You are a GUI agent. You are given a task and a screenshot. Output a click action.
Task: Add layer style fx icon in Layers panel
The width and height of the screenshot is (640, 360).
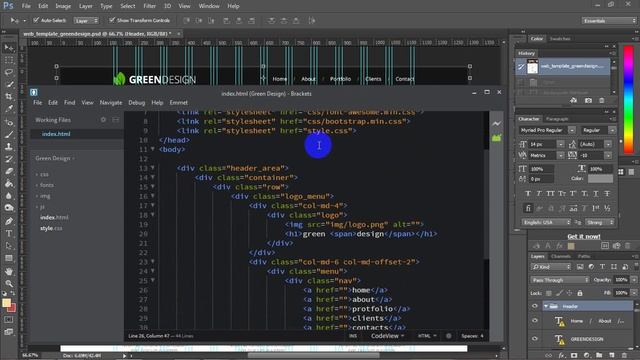(x=562, y=356)
